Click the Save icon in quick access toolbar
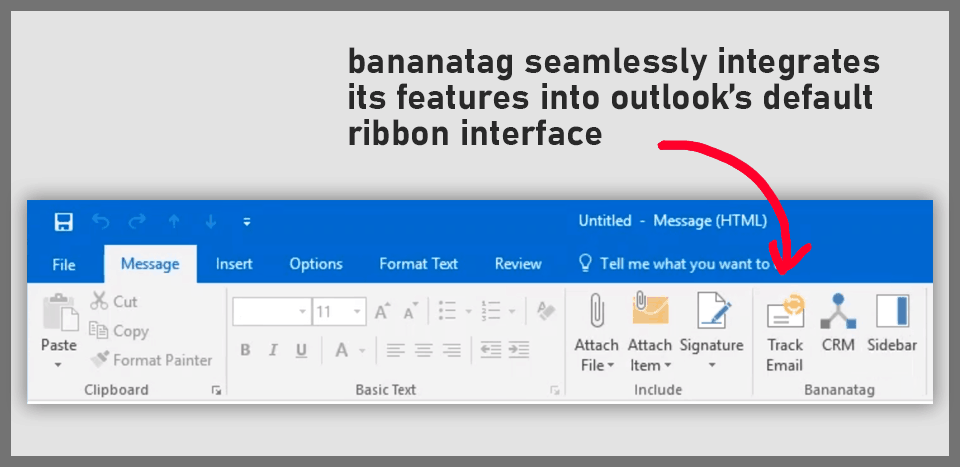The height and width of the screenshot is (467, 960). (x=63, y=221)
